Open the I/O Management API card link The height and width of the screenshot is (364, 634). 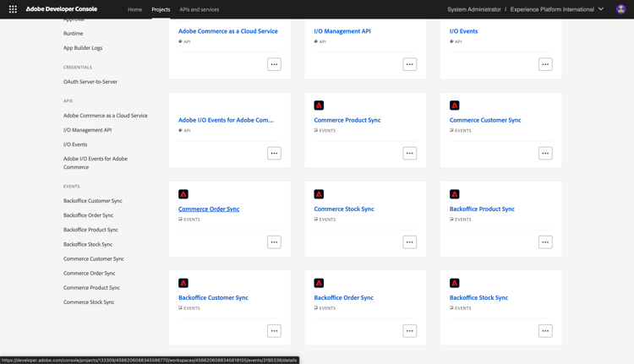coord(342,31)
